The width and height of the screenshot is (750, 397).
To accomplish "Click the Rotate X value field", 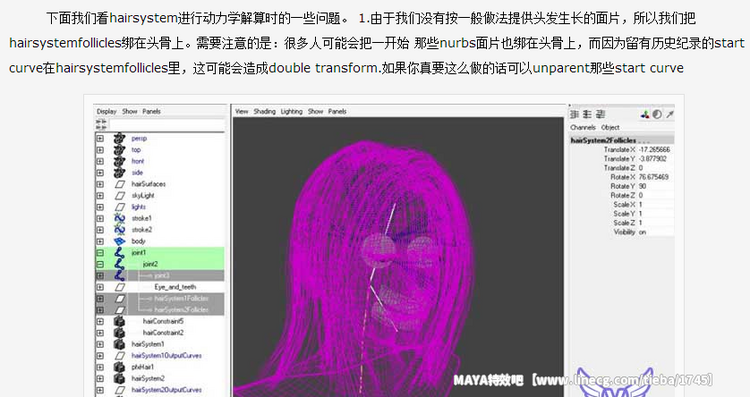I will [656, 177].
